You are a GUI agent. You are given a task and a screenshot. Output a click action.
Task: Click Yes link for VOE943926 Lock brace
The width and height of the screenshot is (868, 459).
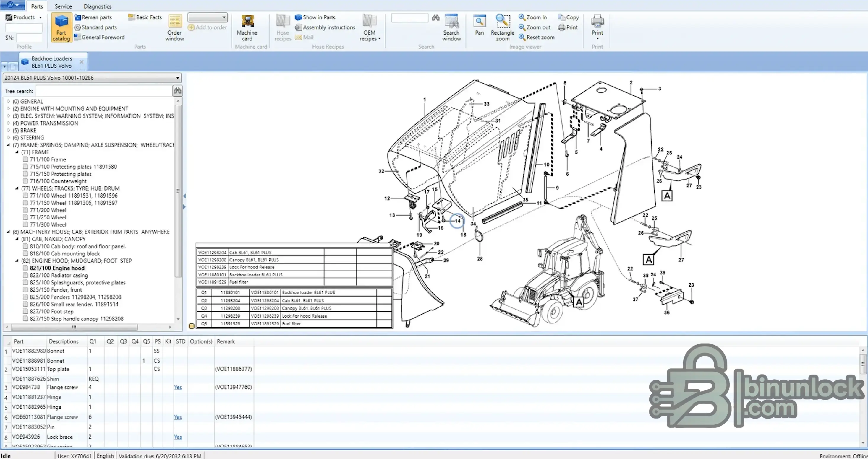coord(178,437)
